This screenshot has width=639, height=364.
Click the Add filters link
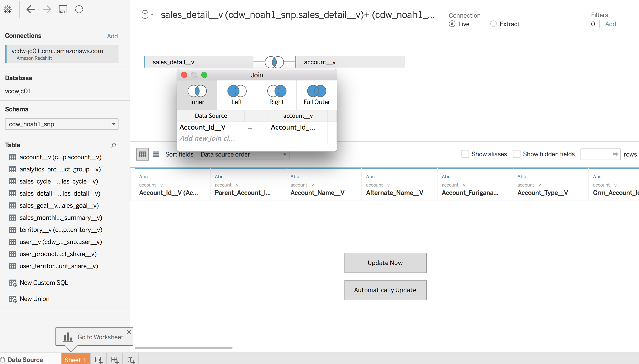(610, 24)
